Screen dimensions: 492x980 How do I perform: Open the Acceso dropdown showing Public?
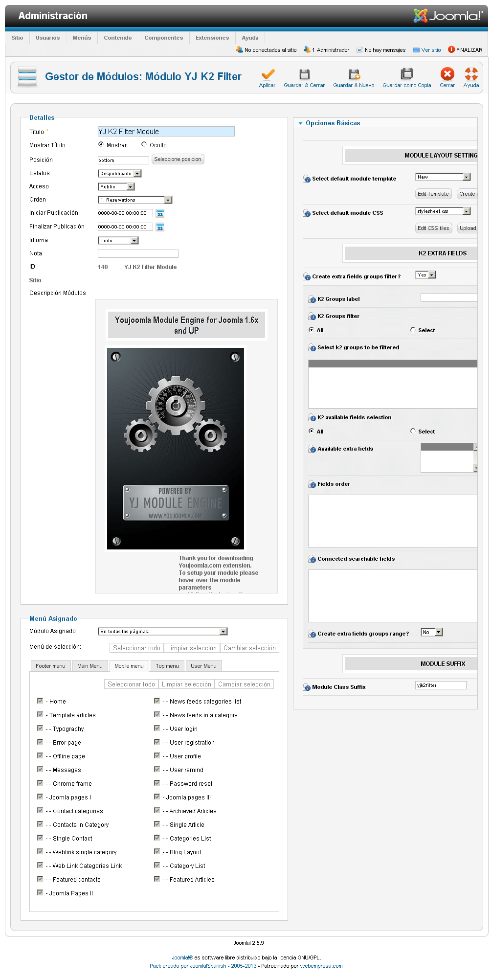116,187
